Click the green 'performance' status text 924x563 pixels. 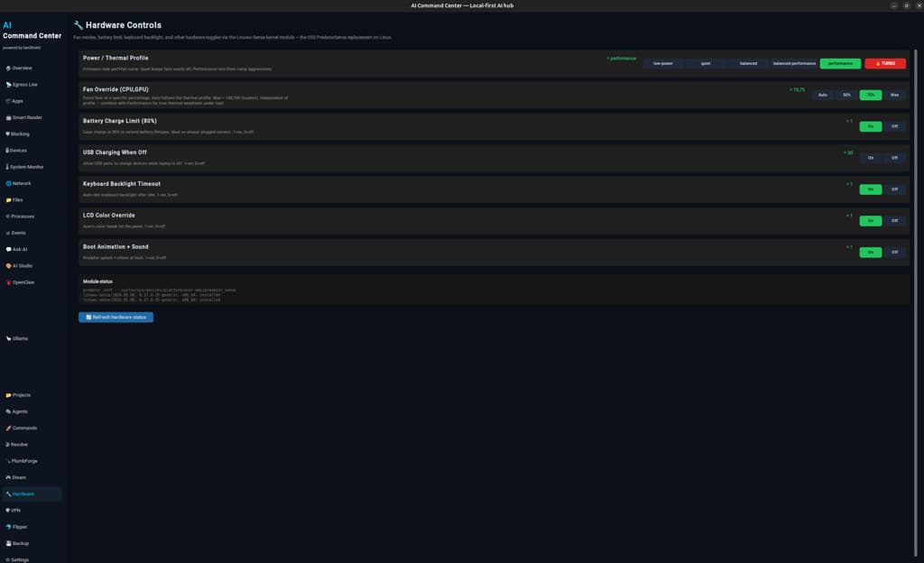click(622, 59)
